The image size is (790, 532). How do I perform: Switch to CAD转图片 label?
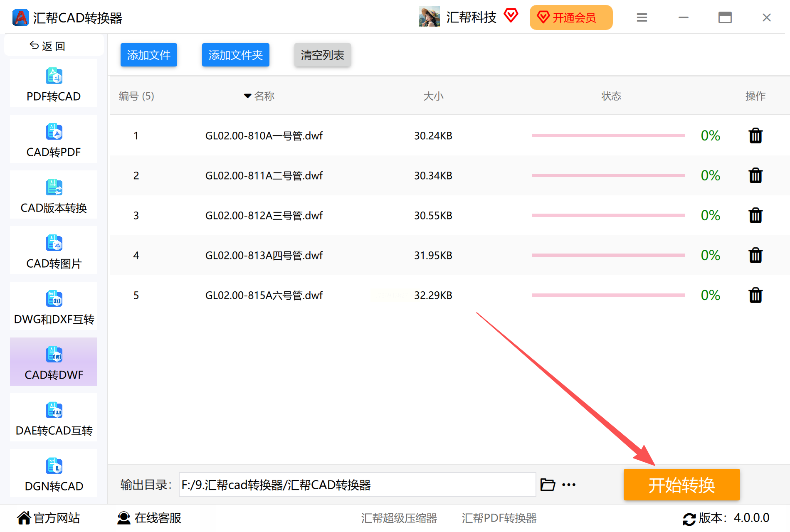pos(54,264)
